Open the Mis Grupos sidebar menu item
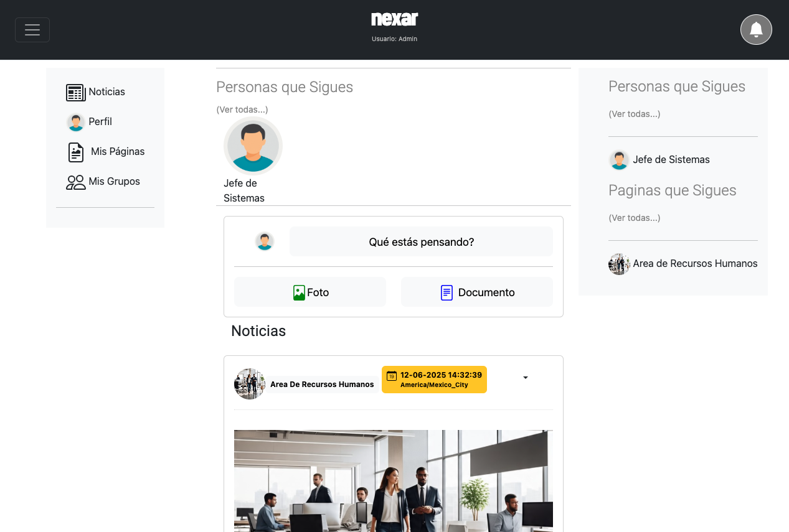The image size is (789, 532). [103, 181]
